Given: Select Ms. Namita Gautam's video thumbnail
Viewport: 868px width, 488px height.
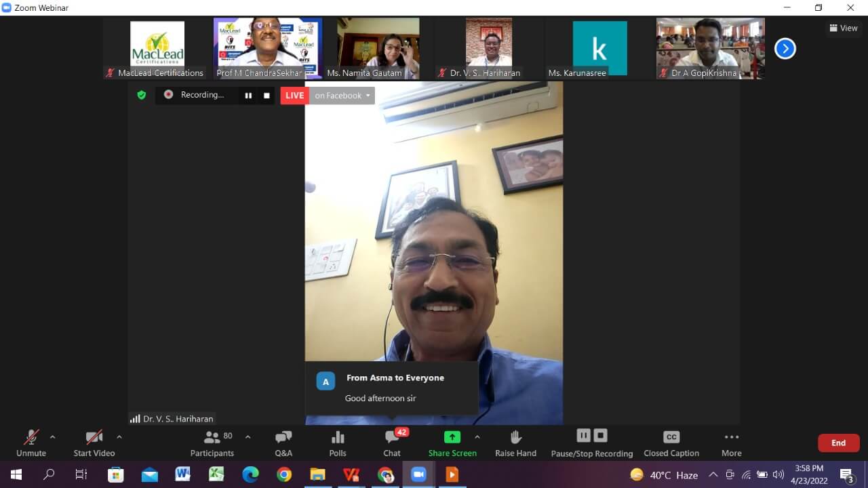Looking at the screenshot, I should click(x=378, y=48).
